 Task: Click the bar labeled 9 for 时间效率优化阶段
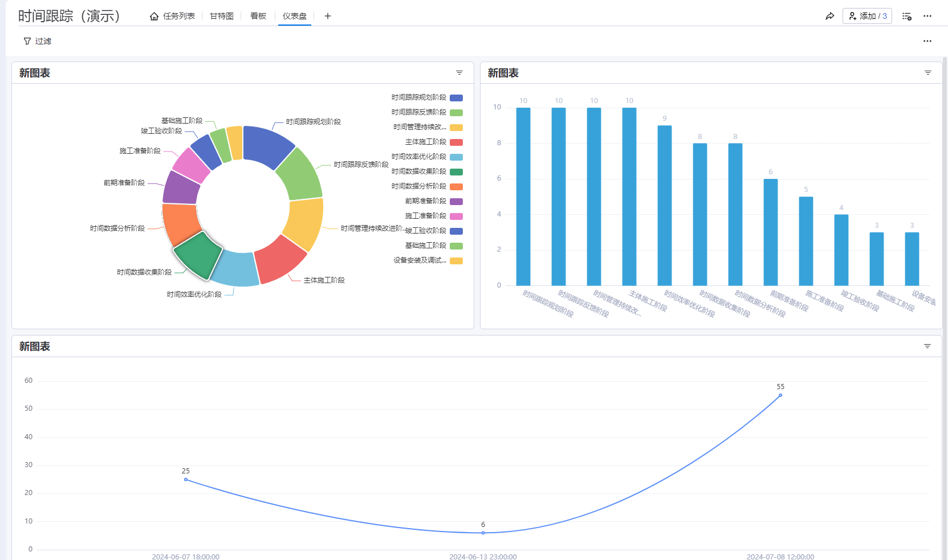665,205
